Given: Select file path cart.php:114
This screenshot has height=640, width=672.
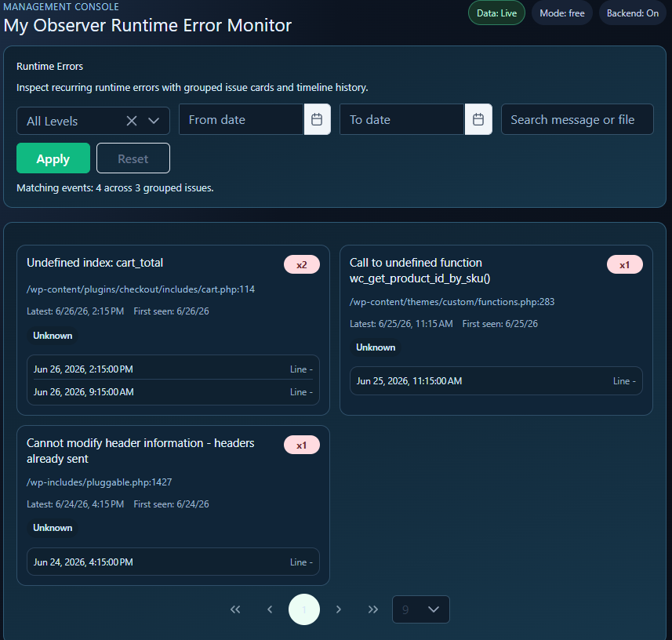Looking at the screenshot, I should (x=140, y=289).
